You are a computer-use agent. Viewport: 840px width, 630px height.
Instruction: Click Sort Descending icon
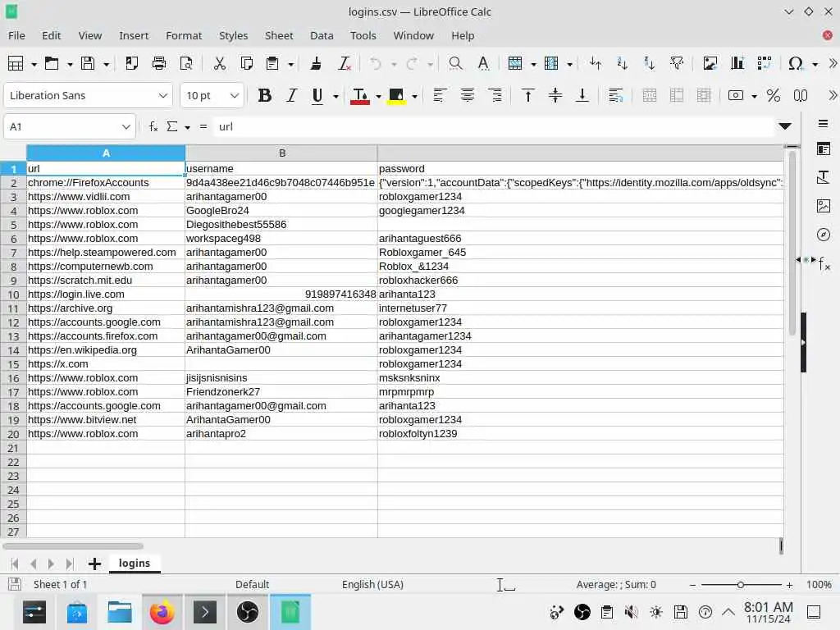(650, 63)
